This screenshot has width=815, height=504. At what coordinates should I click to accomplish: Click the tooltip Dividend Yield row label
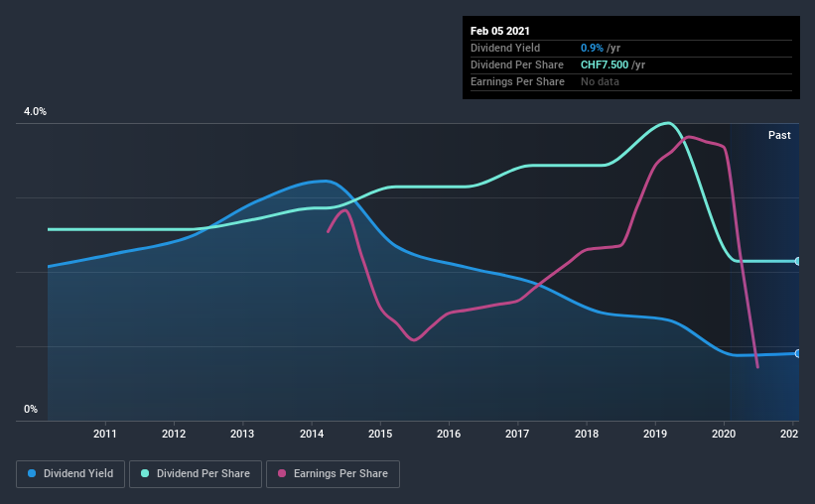(x=505, y=48)
